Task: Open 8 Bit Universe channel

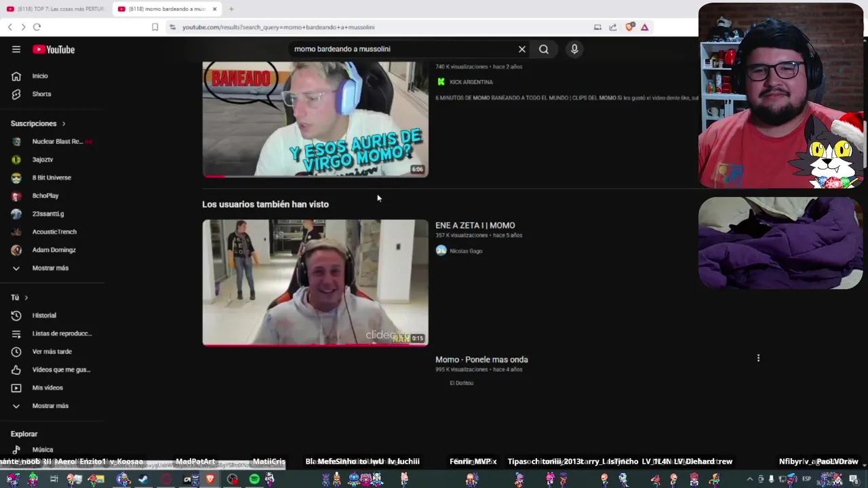Action: (x=52, y=178)
